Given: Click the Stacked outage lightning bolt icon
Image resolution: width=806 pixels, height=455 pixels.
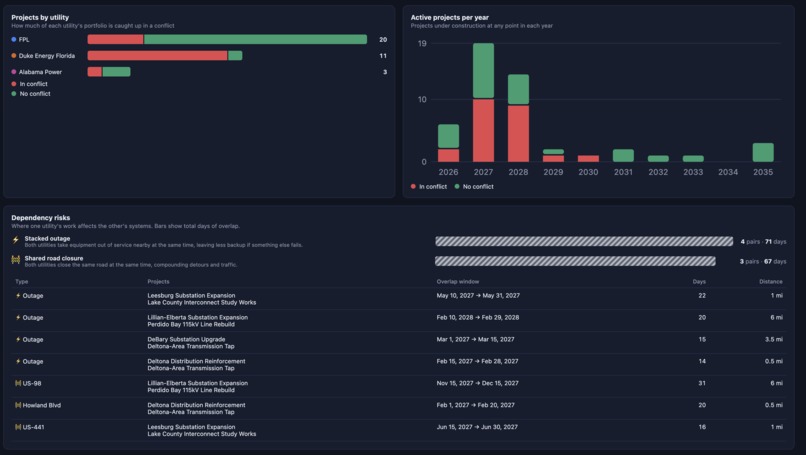Looking at the screenshot, I should click(x=15, y=240).
